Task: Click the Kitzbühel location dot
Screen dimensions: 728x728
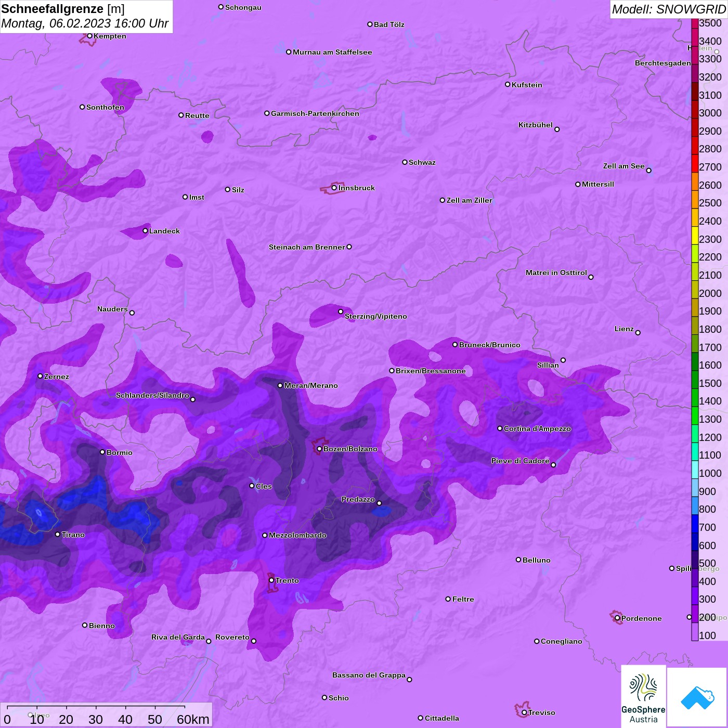Action: click(x=557, y=129)
